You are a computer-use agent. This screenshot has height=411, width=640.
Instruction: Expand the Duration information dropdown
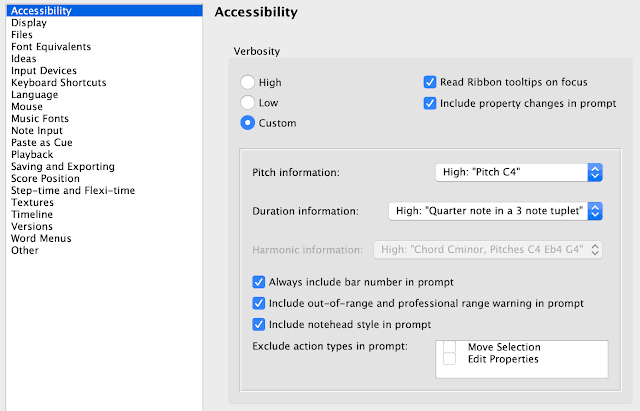(495, 211)
